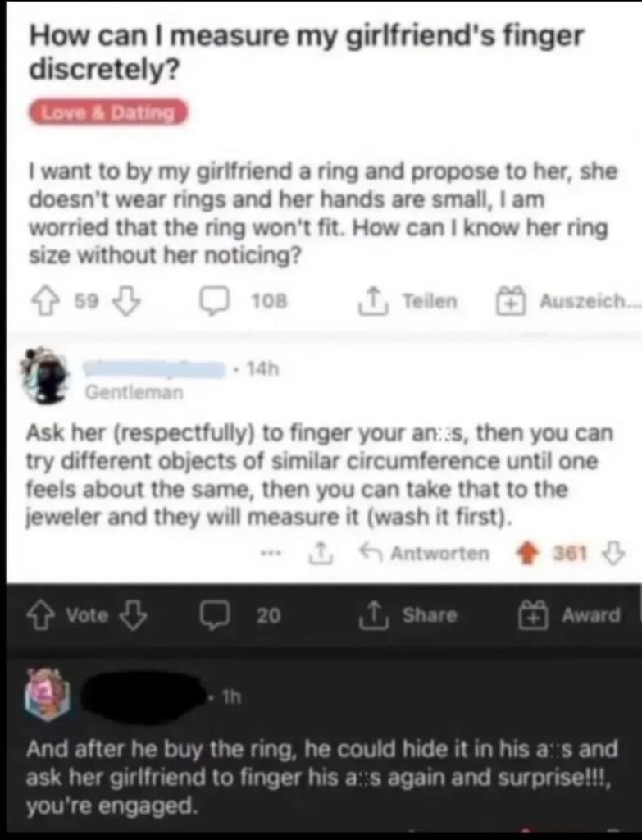Screen dimensions: 642x840
Task: Upvote the finger measuring post
Action: coord(44,301)
